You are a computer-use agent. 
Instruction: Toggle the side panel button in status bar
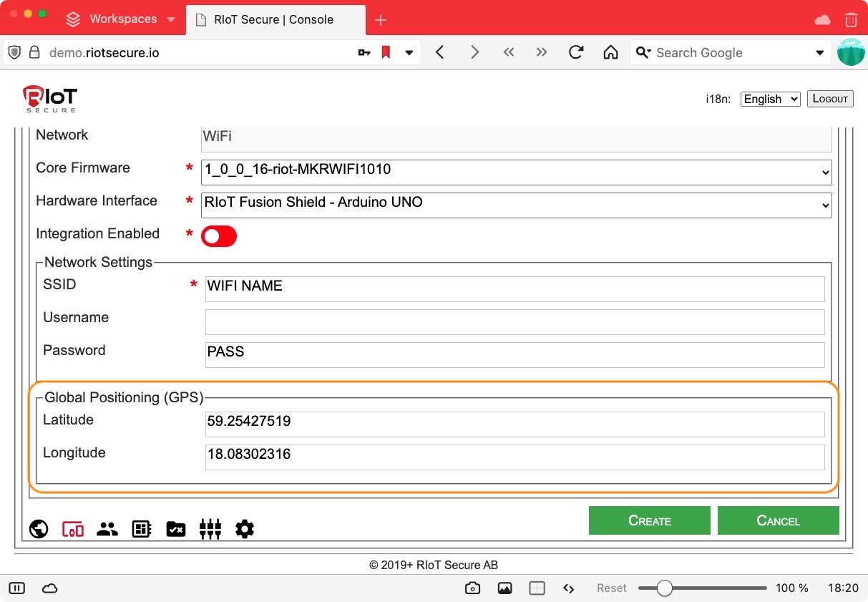coord(17,588)
